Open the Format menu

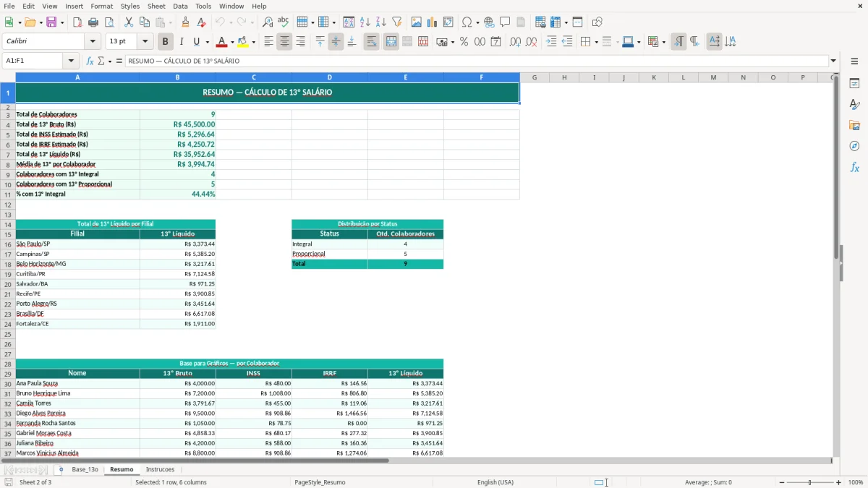click(x=101, y=6)
